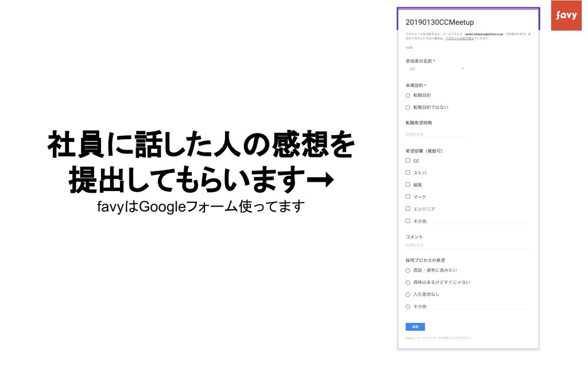Open the 参加者の名前 dropdown
Image resolution: width=588 pixels, height=368 pixels.
click(436, 69)
